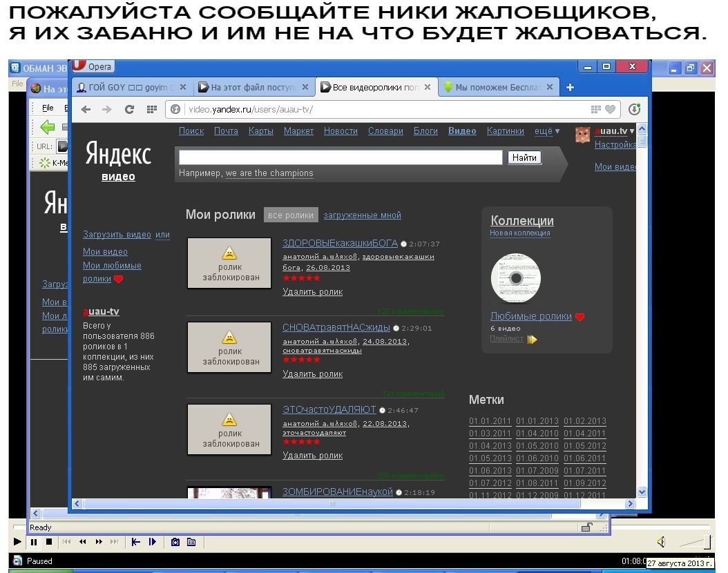Open the Новая коллекция link

pos(520,233)
